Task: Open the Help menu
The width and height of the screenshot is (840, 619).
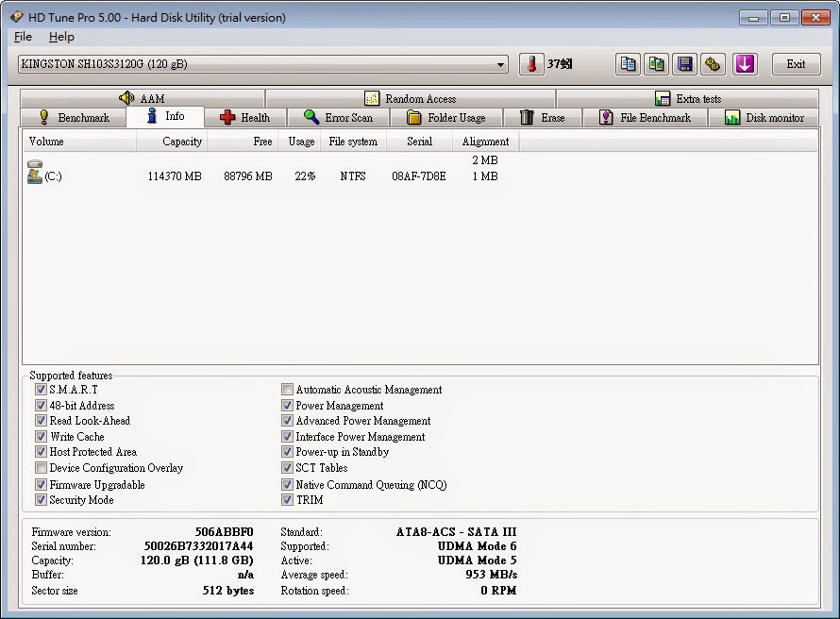Action: [x=61, y=37]
